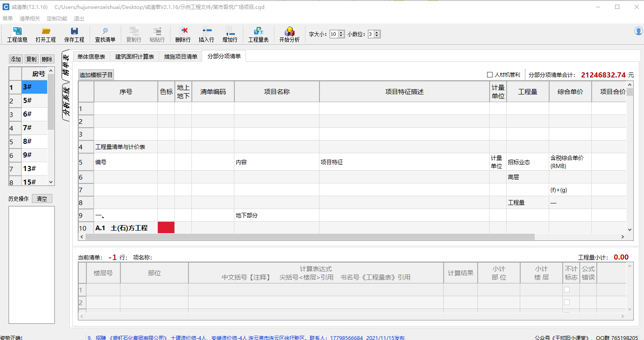Viewport: 644px width, 340px height.
Task: Click the 打开工程 folder icon
Action: click(46, 34)
